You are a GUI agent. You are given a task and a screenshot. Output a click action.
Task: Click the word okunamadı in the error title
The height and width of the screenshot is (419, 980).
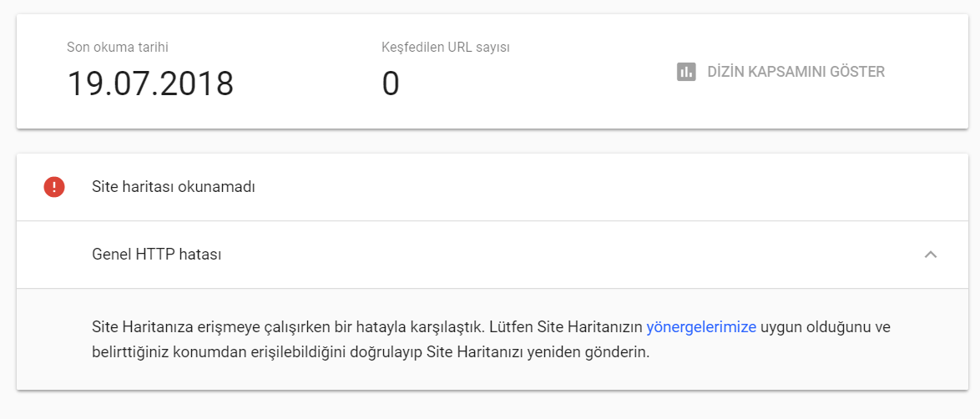pos(221,187)
